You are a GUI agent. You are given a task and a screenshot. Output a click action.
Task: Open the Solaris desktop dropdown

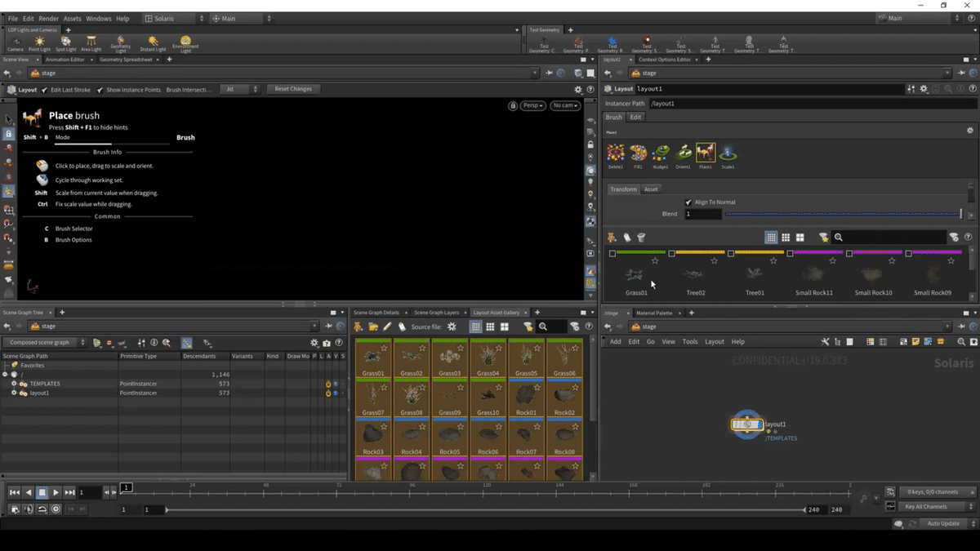click(174, 18)
